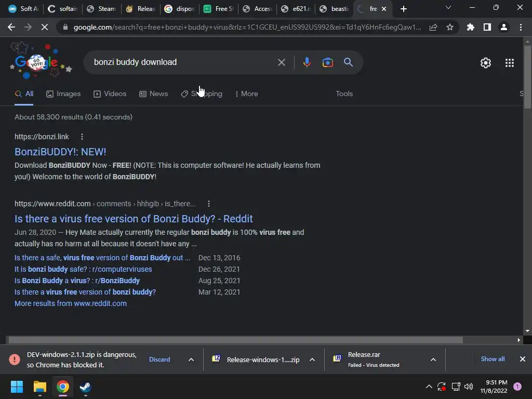
Task: Open the search Tools options
Action: (344, 94)
